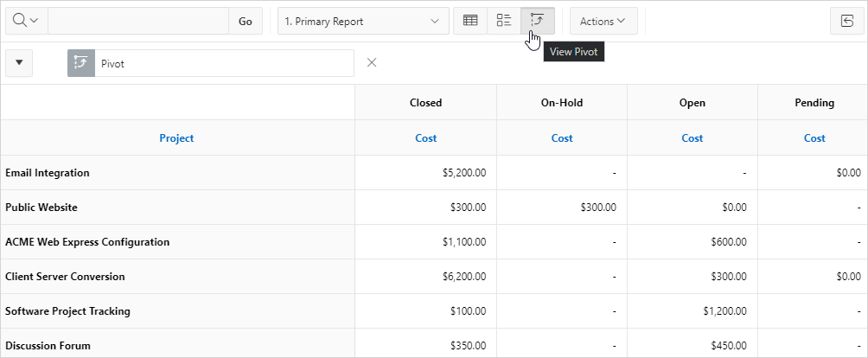The width and height of the screenshot is (868, 358).
Task: Collapse the report settings triangle
Action: (19, 63)
